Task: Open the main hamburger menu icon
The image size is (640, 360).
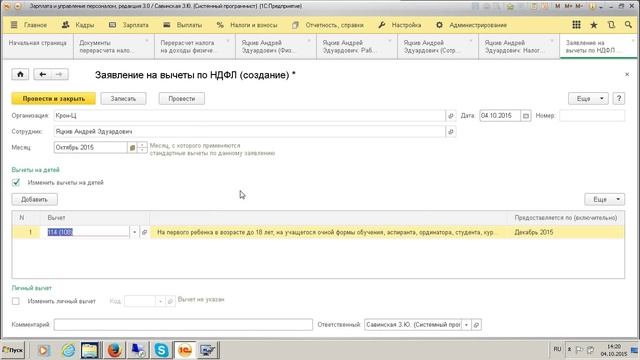Action: tap(14, 25)
